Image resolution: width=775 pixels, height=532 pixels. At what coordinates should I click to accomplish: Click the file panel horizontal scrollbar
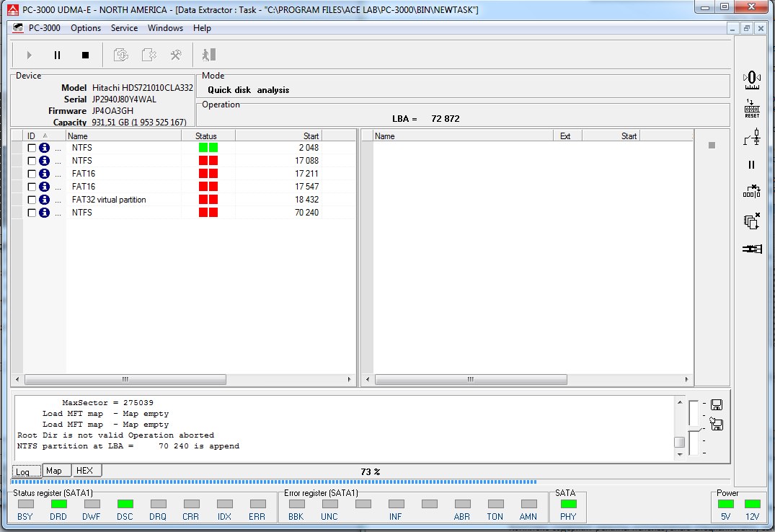[471, 379]
